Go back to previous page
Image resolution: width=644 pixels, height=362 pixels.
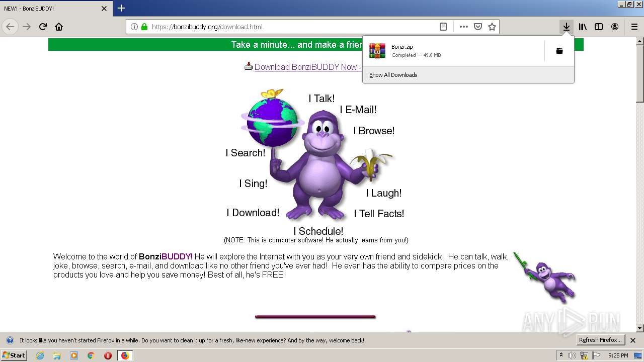point(10,27)
